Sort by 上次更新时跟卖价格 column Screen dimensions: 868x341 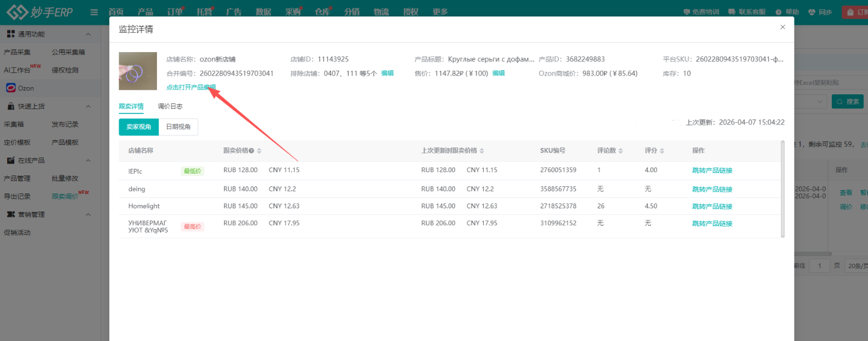pos(481,151)
